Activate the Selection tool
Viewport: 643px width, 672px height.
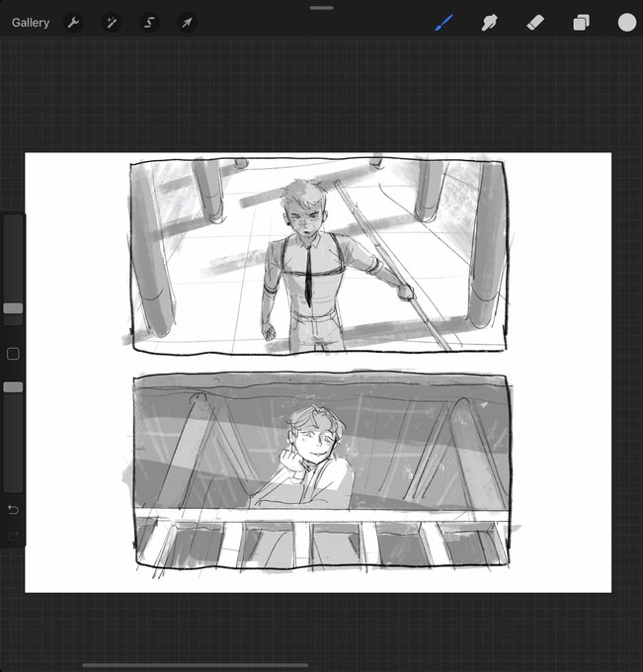coord(149,23)
